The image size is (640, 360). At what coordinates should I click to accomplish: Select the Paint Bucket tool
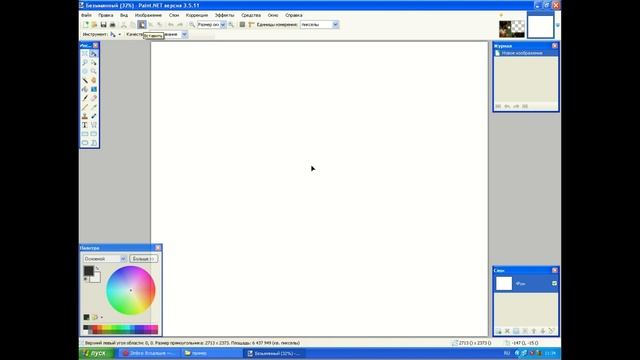[x=85, y=89]
